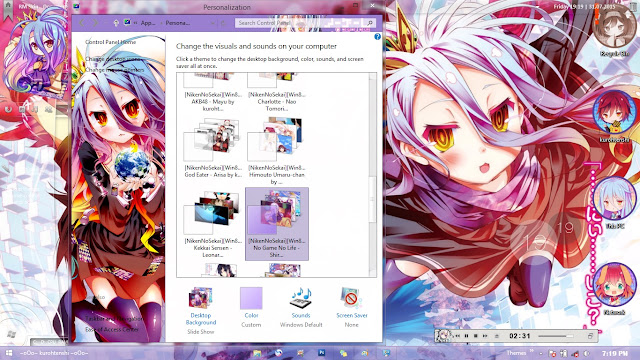Click the Search Control Panel field
Screen dimensions: 640x360
tap(301, 23)
